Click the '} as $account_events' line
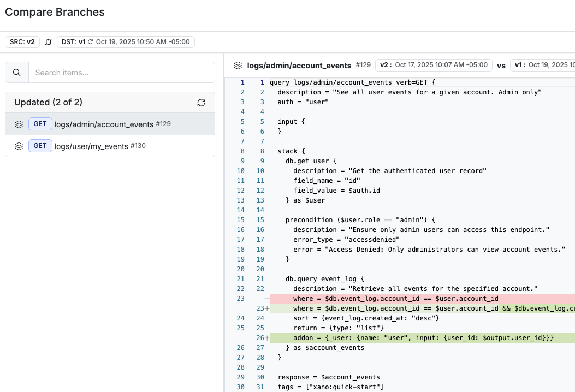The width and height of the screenshot is (575, 392). point(325,348)
